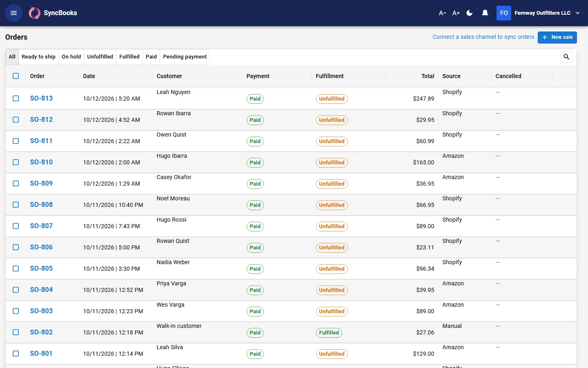This screenshot has width=588, height=368.
Task: Open order SO-801 link
Action: click(x=41, y=354)
